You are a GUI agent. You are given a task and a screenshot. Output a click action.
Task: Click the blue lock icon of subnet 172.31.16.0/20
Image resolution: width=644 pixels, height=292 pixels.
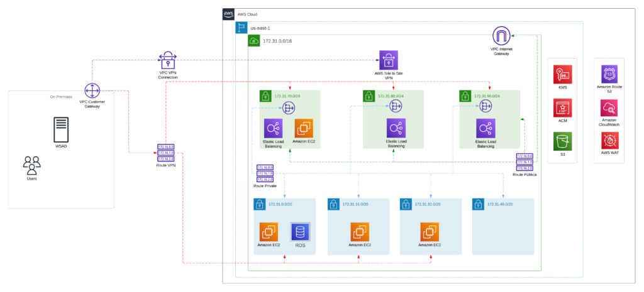tap(333, 204)
